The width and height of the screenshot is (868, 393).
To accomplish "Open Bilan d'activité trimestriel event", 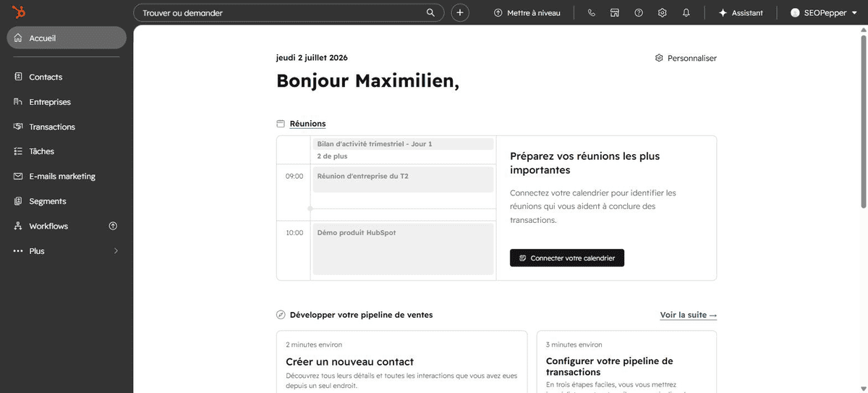I will coord(403,144).
